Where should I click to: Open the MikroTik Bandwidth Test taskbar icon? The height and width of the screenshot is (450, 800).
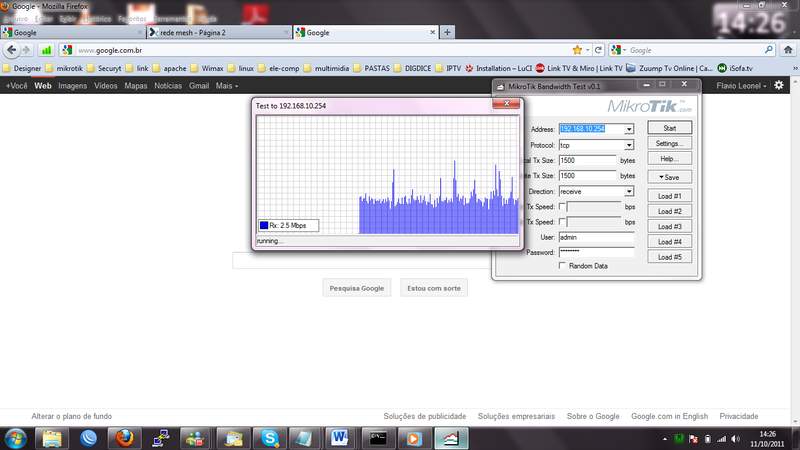pos(451,439)
